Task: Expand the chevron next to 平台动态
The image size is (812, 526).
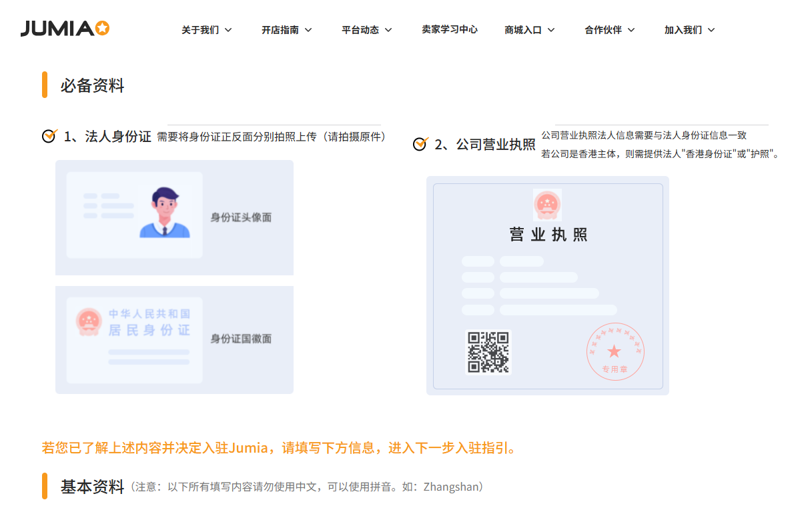Action: 388,30
